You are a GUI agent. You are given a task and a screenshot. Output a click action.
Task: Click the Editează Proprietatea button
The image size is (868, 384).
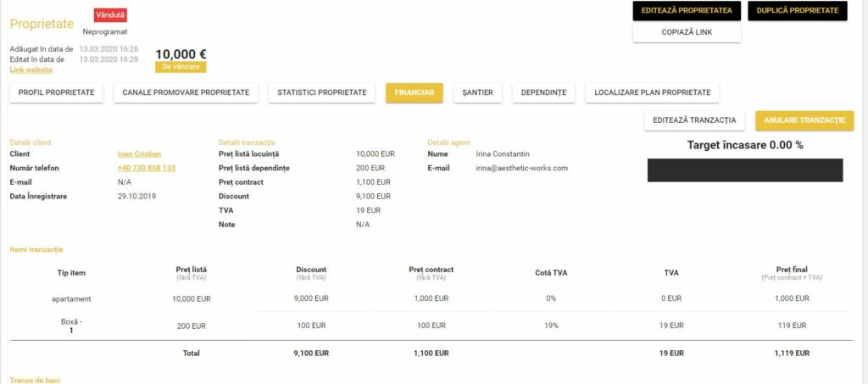click(687, 10)
